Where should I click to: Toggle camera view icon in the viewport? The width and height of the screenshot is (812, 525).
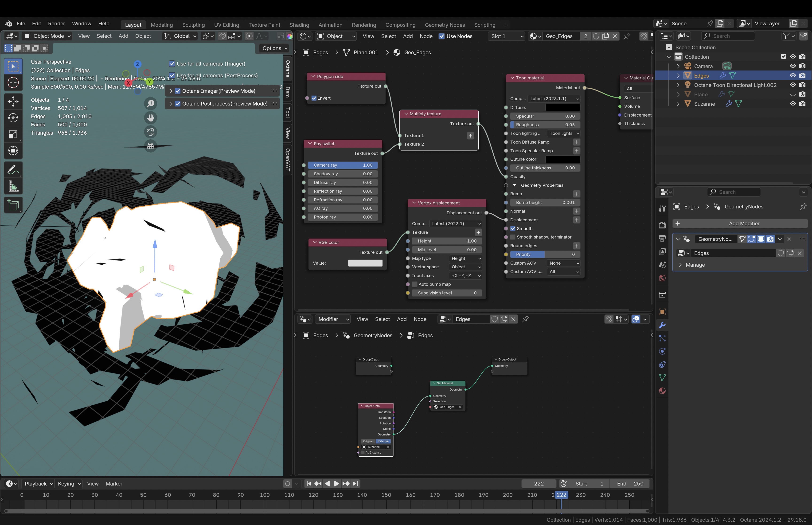pyautogui.click(x=150, y=132)
